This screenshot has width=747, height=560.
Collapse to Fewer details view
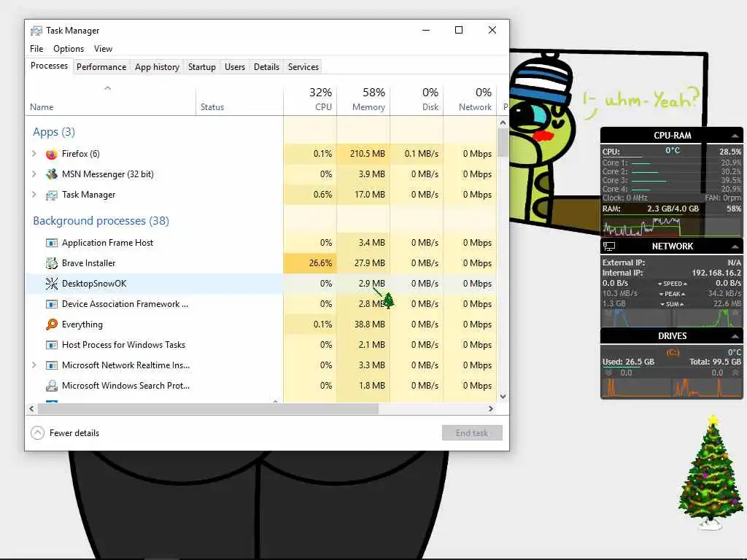65,433
